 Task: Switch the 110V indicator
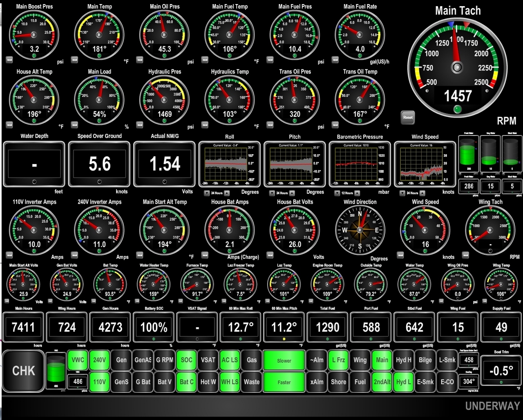click(99, 382)
